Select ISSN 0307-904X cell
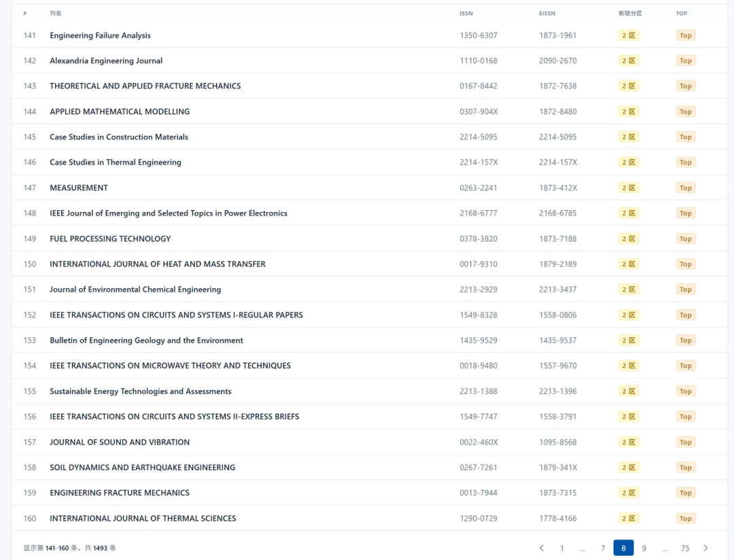Screen dimensions: 734x560 (478, 111)
